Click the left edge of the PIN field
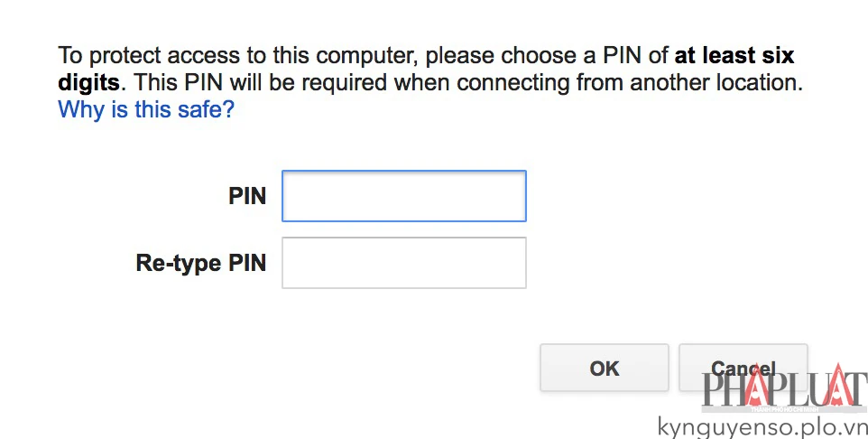Screen dimensions: 868x439 coord(289,196)
